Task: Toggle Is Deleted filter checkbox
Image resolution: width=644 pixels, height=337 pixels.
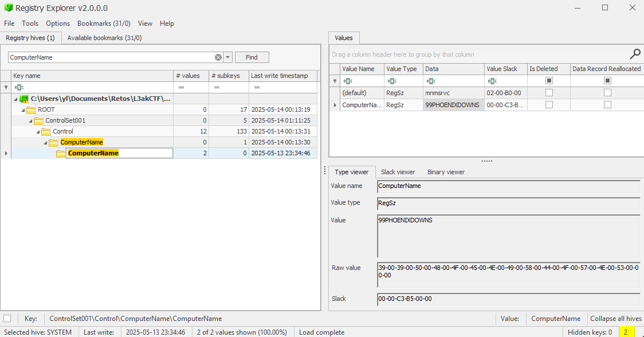Action: (549, 81)
